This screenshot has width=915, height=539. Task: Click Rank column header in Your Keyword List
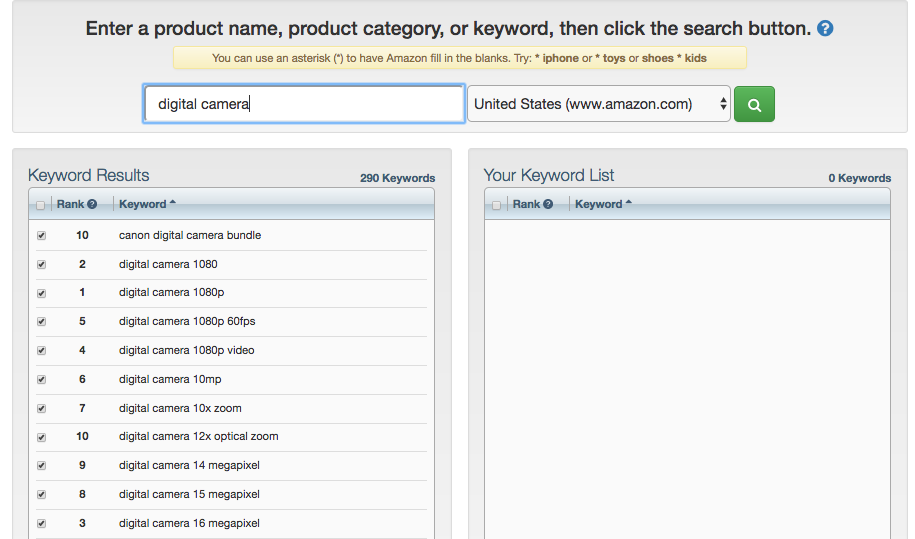[x=526, y=204]
